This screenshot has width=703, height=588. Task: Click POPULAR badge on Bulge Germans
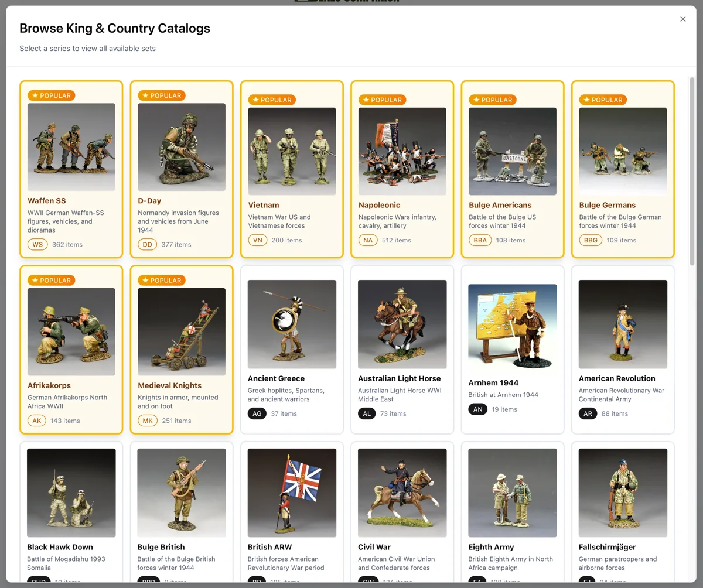602,100
